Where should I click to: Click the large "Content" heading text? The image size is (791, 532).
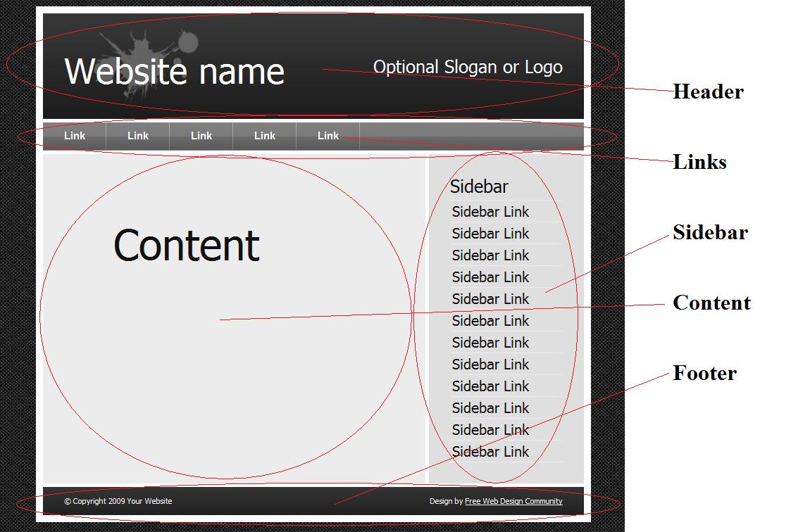coord(187,246)
